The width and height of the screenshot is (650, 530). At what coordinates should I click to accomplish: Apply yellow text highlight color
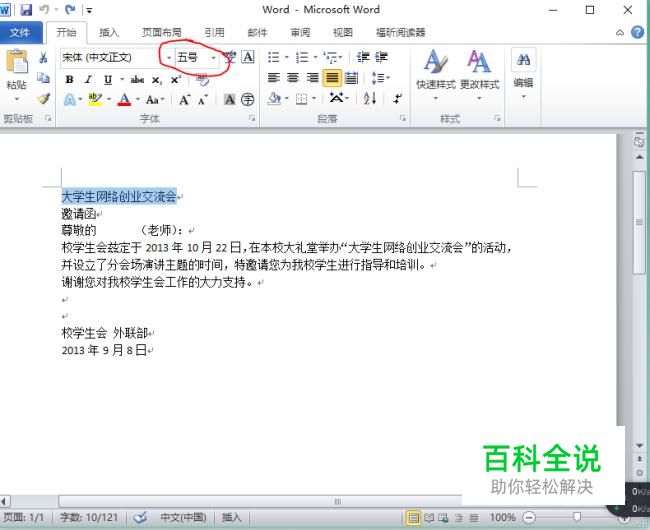95,99
